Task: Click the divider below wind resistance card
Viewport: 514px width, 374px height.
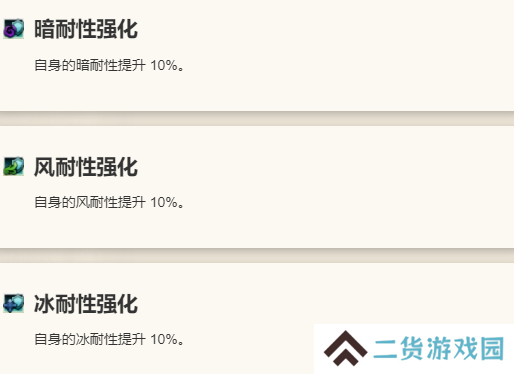Action: pos(257,255)
